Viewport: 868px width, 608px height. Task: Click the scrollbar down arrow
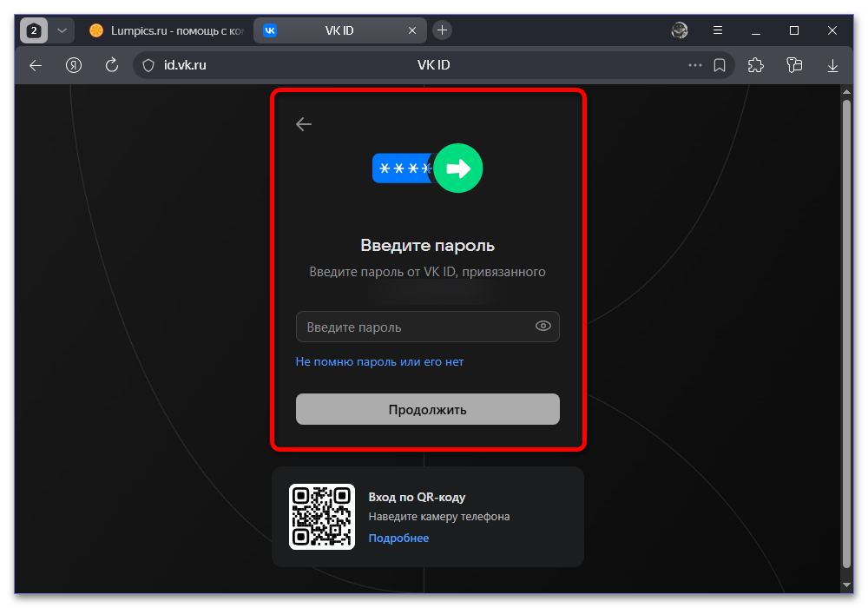click(845, 585)
